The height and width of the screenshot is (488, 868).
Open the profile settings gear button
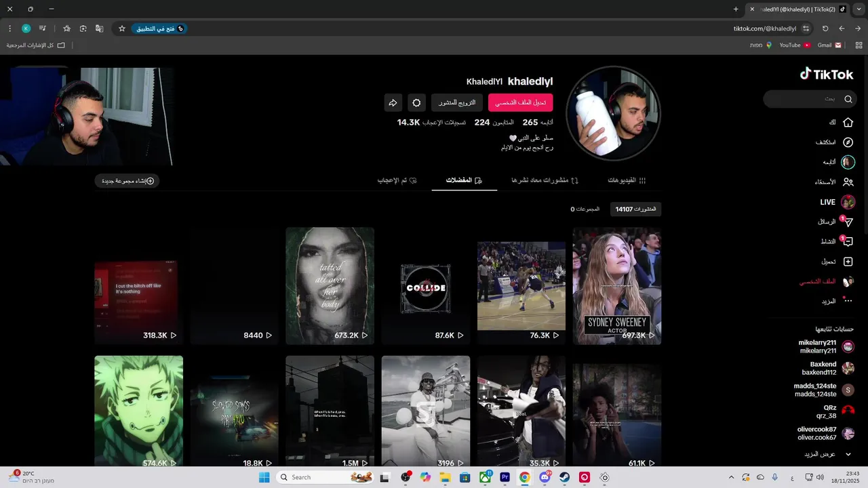click(x=417, y=103)
